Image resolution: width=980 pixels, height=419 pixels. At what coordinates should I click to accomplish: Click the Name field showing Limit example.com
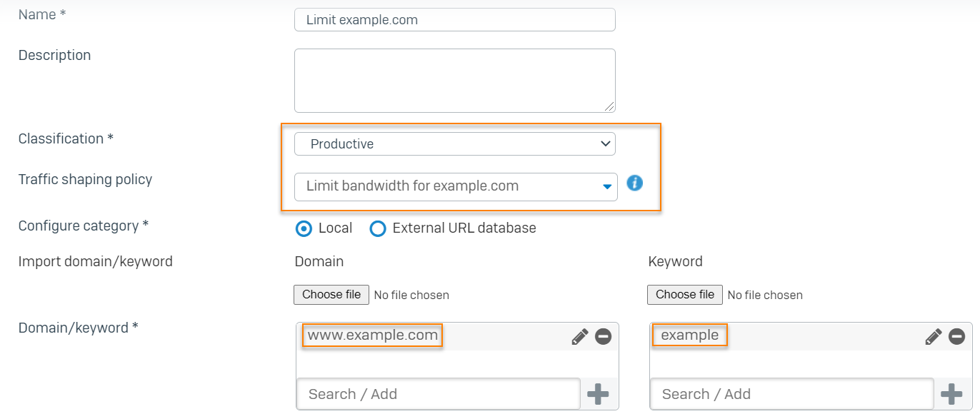pyautogui.click(x=454, y=19)
